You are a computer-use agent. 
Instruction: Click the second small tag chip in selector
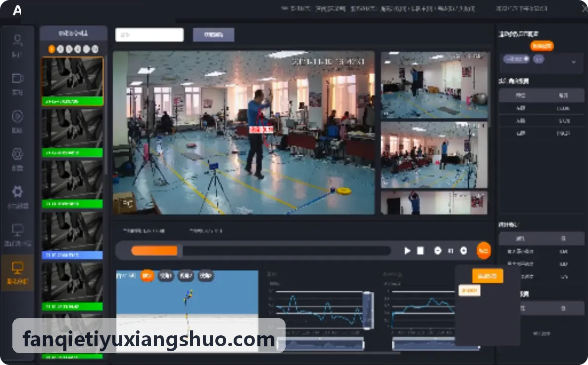539,59
